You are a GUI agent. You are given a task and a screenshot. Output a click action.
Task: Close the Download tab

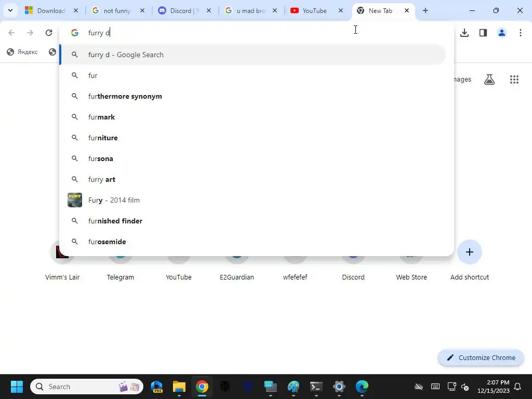point(76,10)
